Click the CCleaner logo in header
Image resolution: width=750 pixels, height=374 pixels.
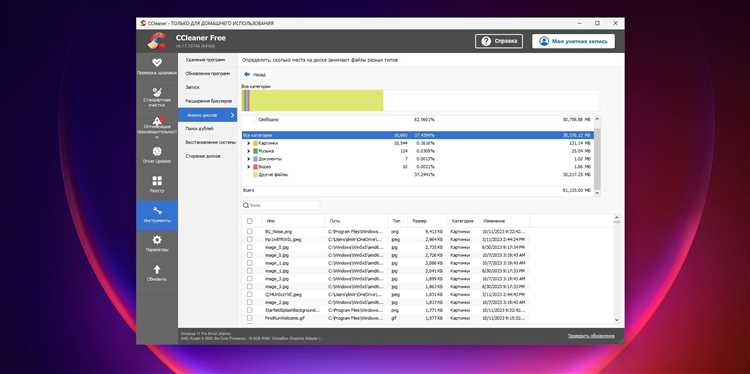[x=156, y=41]
